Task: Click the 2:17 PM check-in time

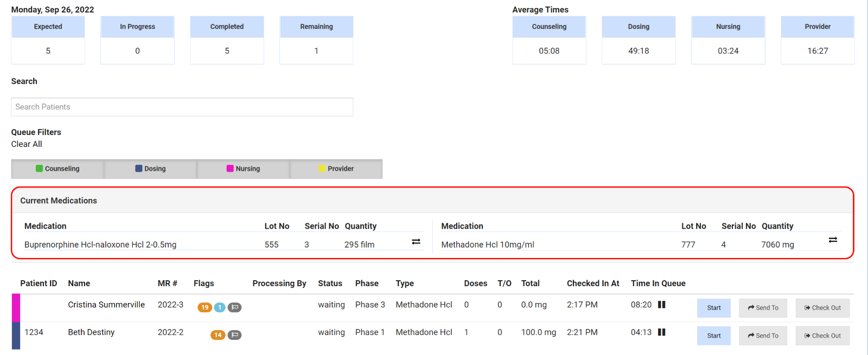Action: tap(582, 305)
